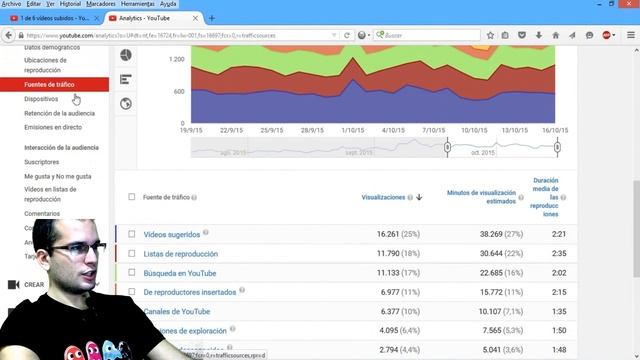Image resolution: width=640 pixels, height=360 pixels.
Task: Open the Historial menu
Action: pos(70,4)
